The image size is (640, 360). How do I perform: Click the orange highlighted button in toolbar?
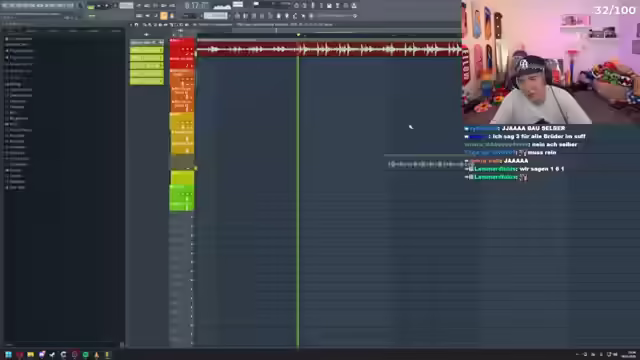164,16
